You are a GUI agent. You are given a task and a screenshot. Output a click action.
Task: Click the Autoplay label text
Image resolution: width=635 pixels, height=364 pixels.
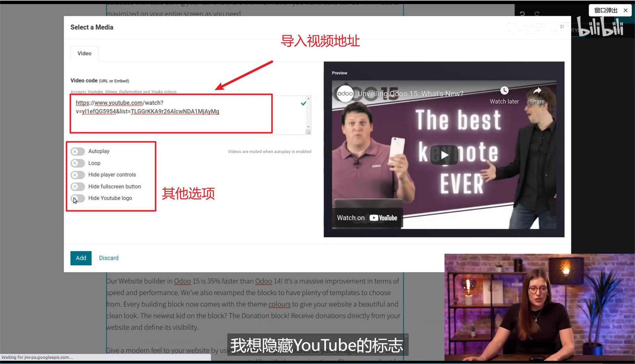[x=99, y=151]
